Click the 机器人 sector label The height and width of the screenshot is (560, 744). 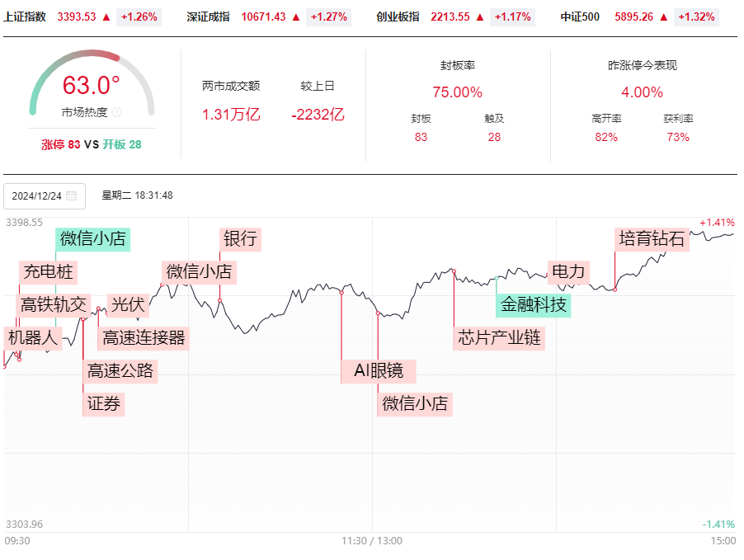pos(33,338)
